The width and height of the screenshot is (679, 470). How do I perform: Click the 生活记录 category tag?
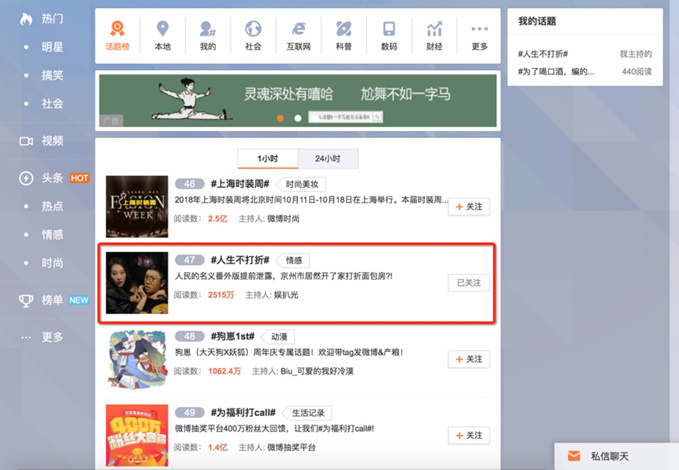click(x=308, y=413)
